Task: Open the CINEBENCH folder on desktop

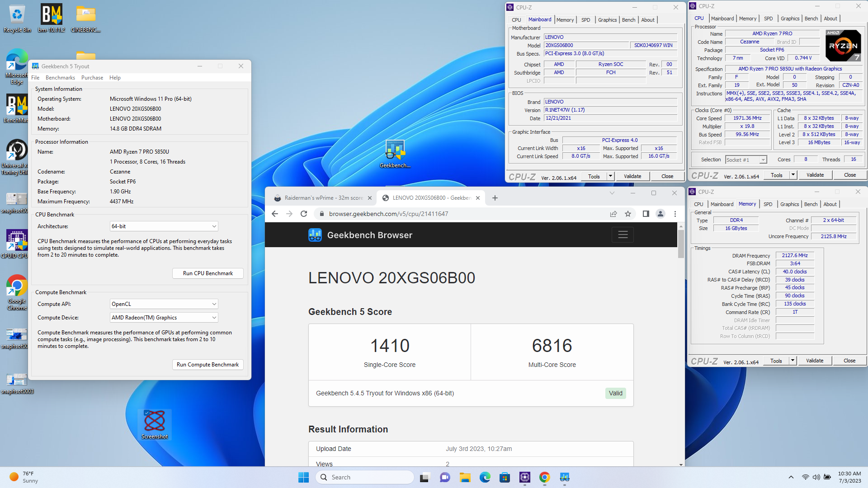Action: coord(85,18)
